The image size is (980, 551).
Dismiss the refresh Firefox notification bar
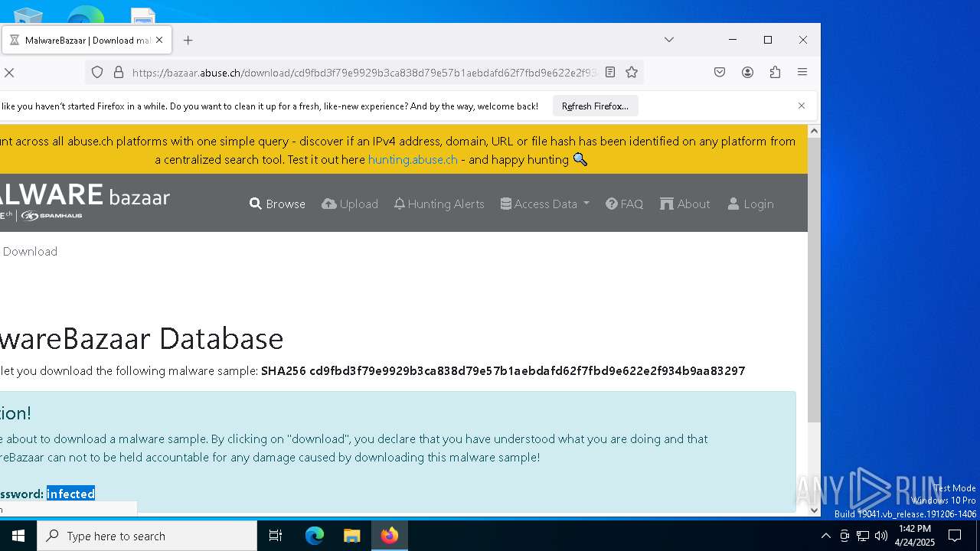[x=802, y=106]
